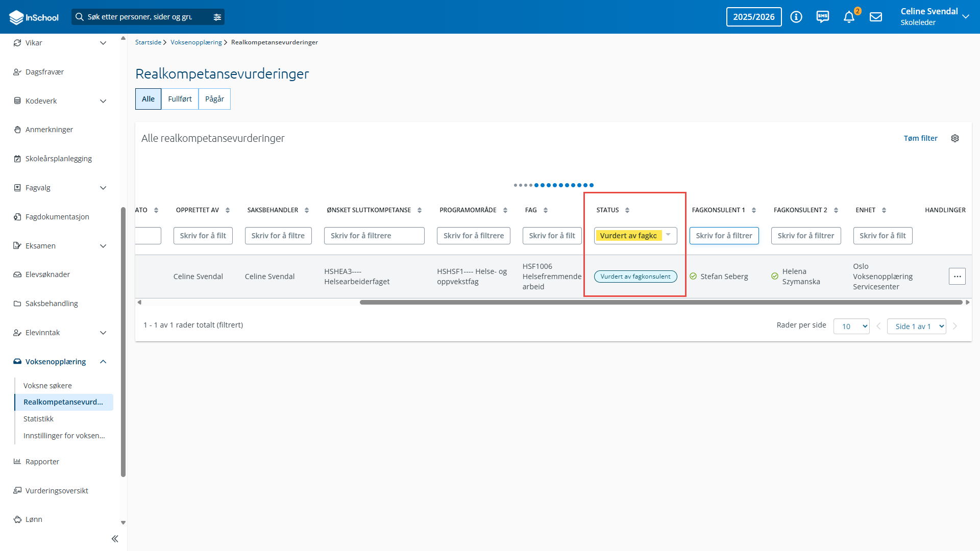Collapse the Voksenopplæring menu chevron
This screenshot has height=551, width=980.
103,362
